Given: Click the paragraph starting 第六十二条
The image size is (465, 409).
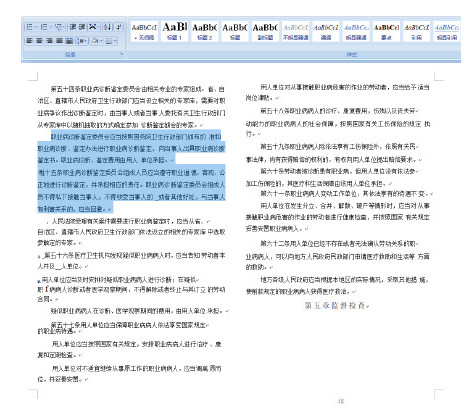Looking at the screenshot, I should point(337,255).
